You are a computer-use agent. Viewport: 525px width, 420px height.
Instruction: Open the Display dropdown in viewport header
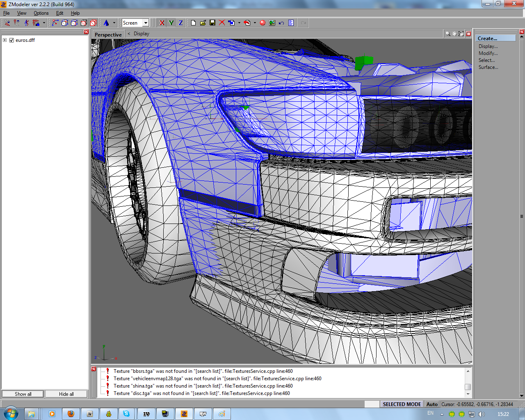(141, 34)
